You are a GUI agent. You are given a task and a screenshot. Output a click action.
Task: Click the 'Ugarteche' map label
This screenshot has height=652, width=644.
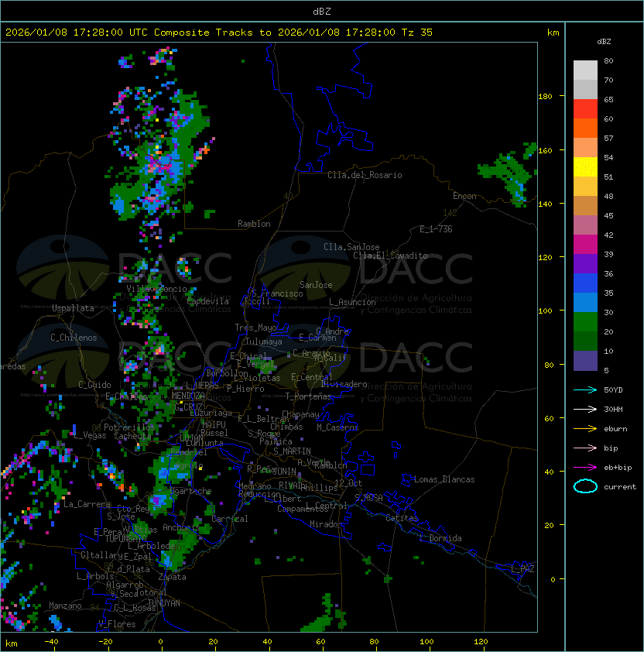pyautogui.click(x=191, y=491)
